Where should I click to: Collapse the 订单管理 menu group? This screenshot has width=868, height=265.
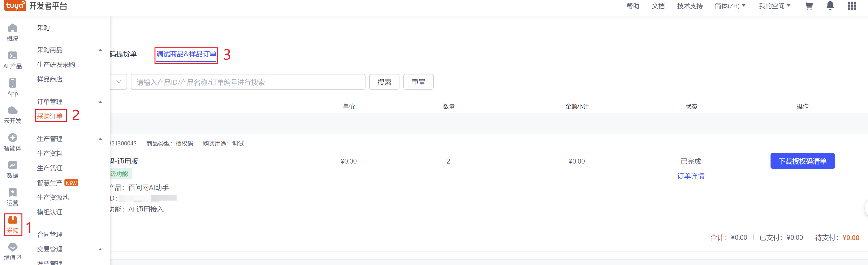point(100,101)
